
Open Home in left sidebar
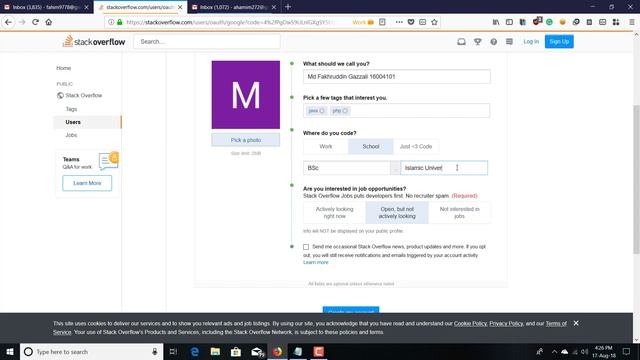tap(64, 68)
